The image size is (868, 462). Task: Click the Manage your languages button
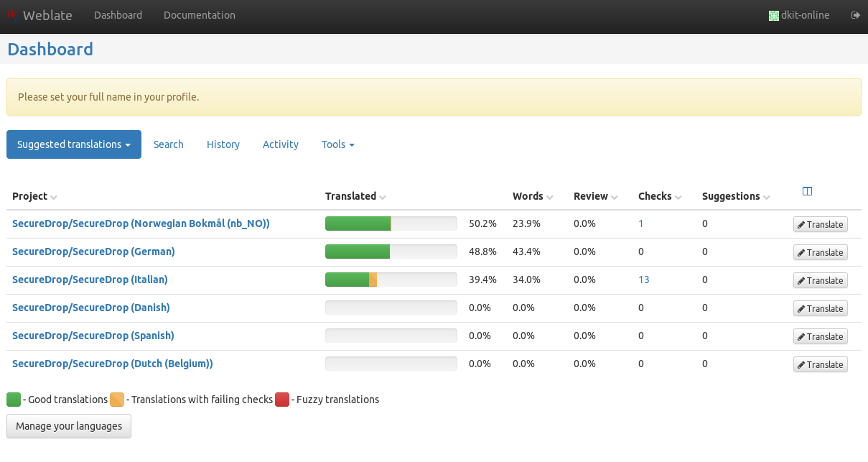(x=69, y=426)
